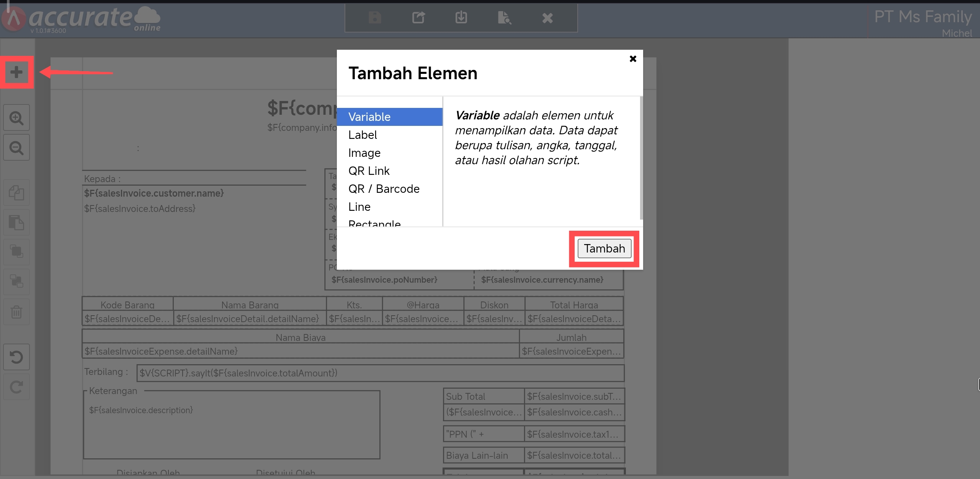Close the Tambah Elemen dialog
This screenshot has width=980, height=479.
pos(633,59)
